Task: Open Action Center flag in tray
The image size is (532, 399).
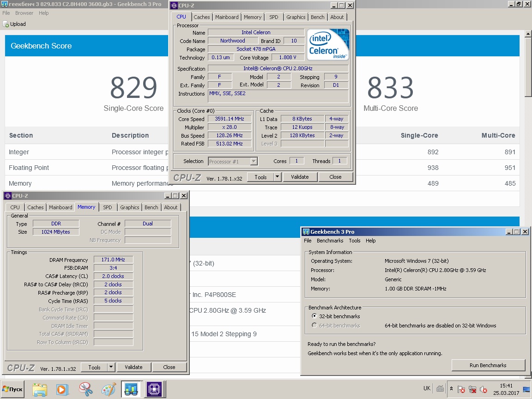Action: click(x=461, y=389)
